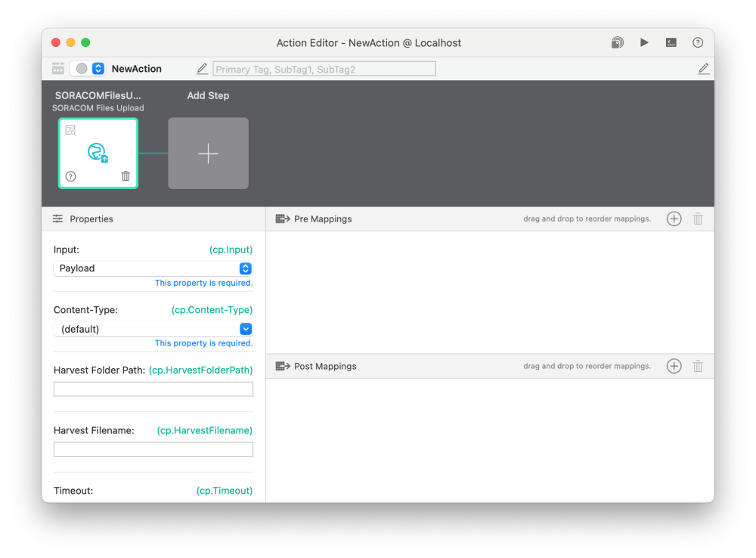Open the Input dropdown showing Payload
Viewport: 756px width, 558px height.
point(153,268)
